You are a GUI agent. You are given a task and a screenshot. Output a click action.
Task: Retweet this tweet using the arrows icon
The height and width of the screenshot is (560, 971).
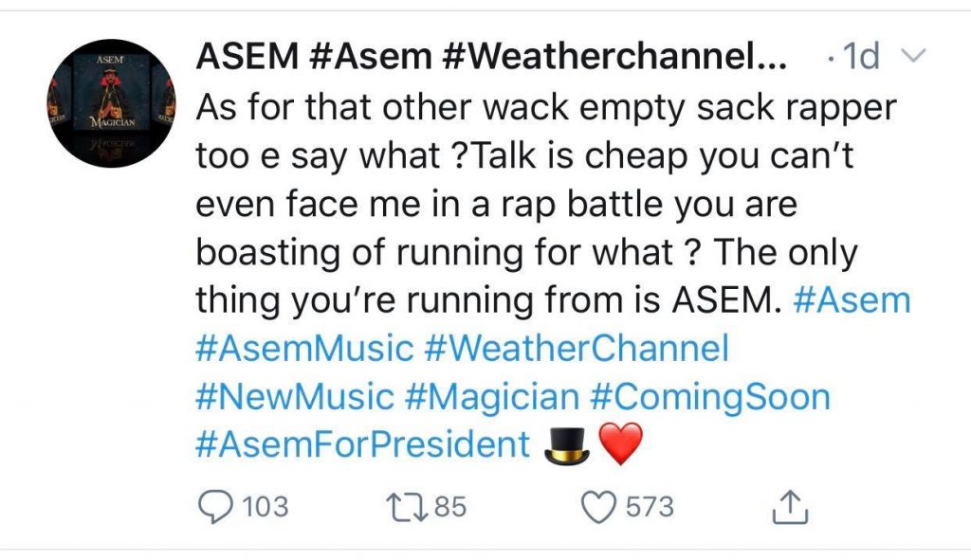click(409, 507)
